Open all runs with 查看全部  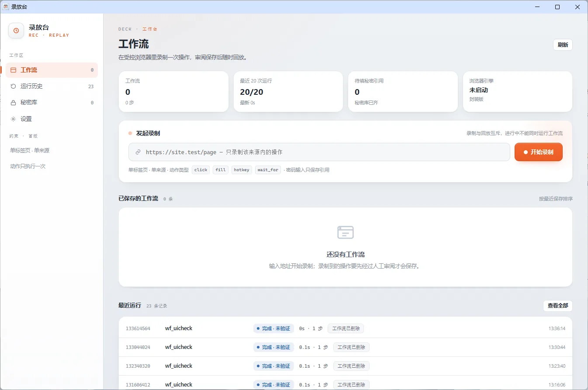(557, 306)
